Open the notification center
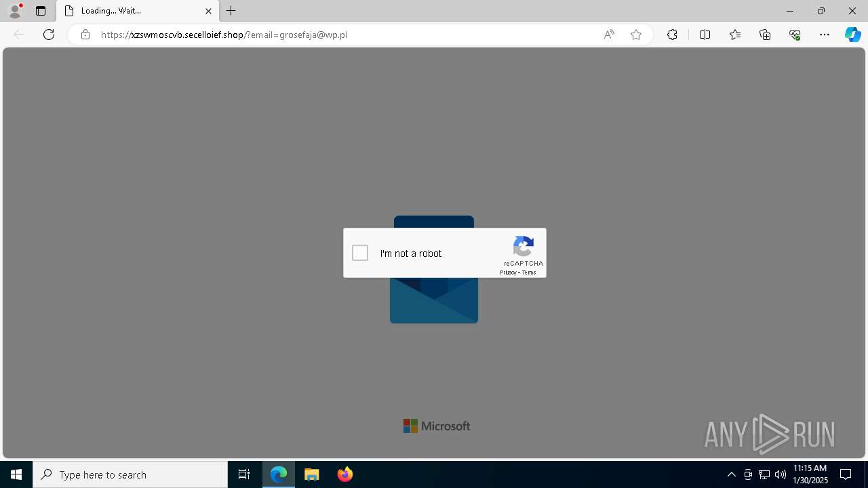 846,474
